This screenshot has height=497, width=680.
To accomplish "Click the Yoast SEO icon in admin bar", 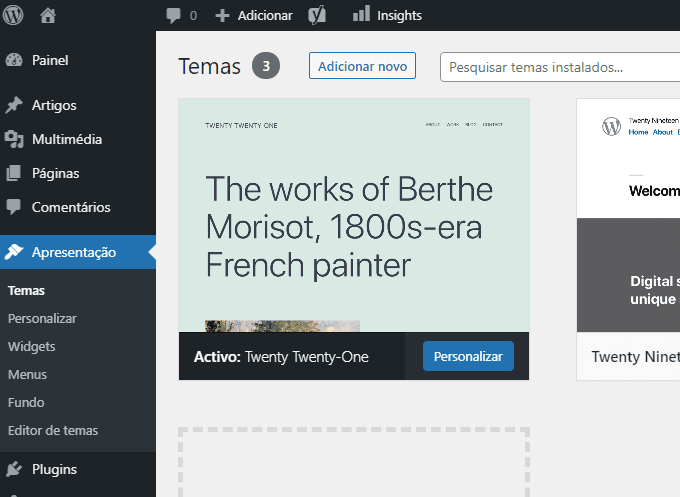I will pyautogui.click(x=317, y=16).
